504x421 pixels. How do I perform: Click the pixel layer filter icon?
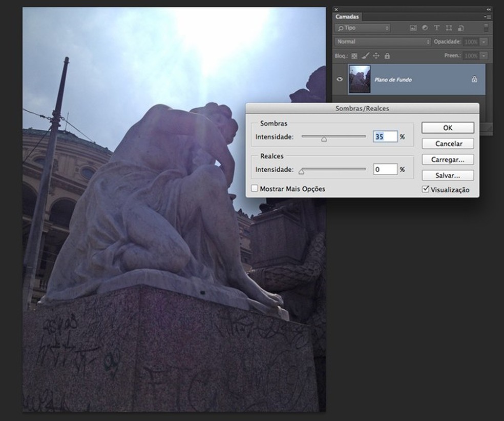tap(412, 28)
